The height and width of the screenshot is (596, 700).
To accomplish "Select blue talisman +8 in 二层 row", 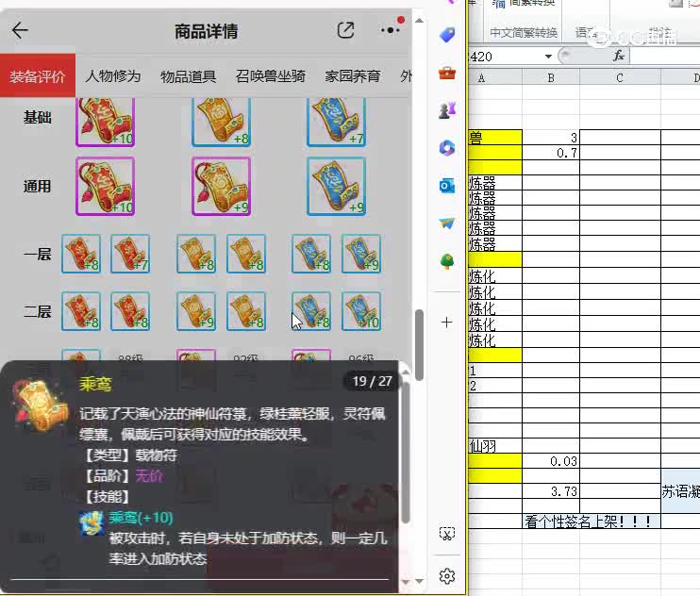I will point(311,311).
